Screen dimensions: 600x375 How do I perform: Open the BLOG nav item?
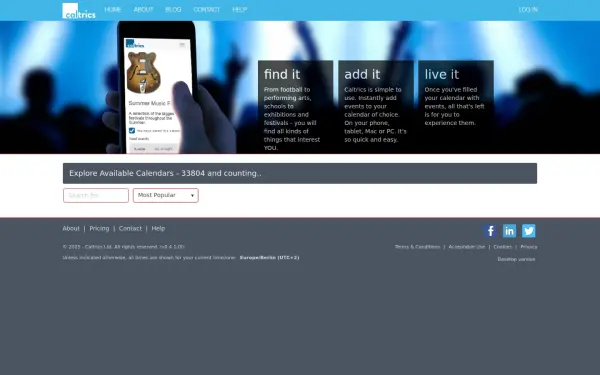pyautogui.click(x=173, y=10)
